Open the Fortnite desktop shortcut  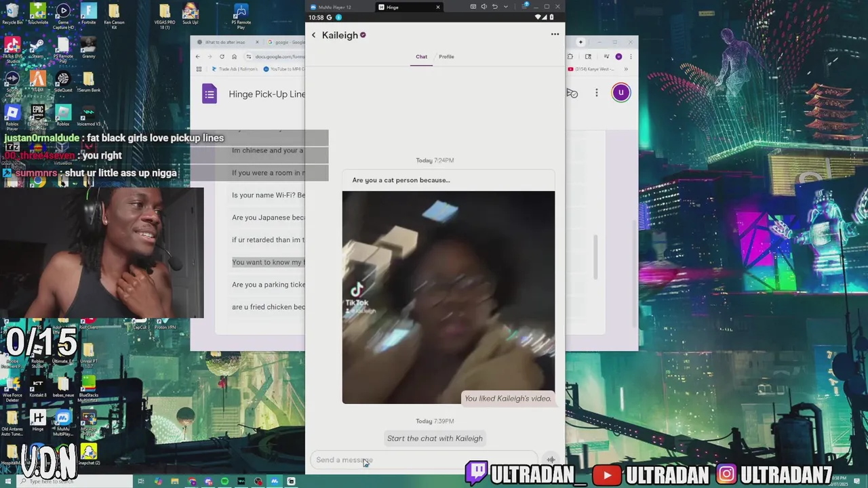(x=88, y=14)
